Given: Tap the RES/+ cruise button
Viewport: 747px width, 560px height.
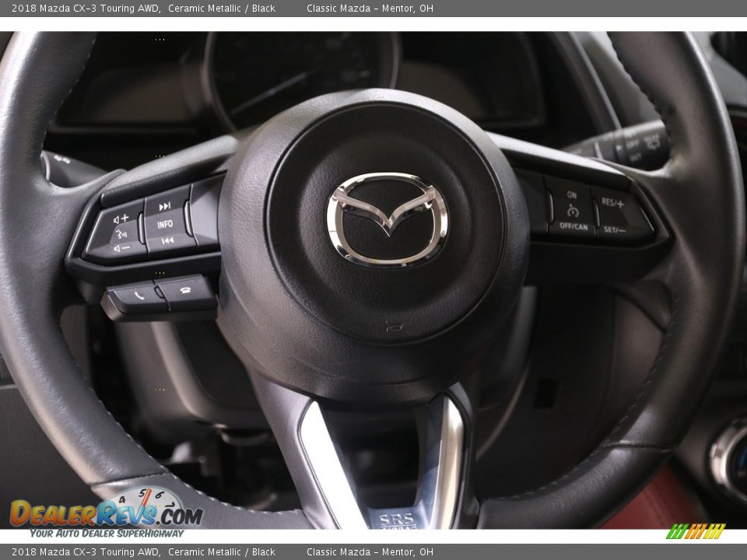Looking at the screenshot, I should click(612, 203).
